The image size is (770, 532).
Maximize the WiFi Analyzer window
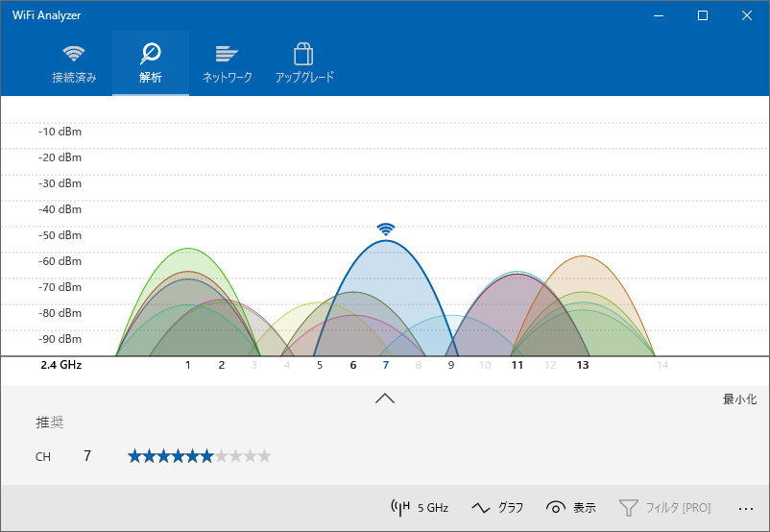coord(702,15)
